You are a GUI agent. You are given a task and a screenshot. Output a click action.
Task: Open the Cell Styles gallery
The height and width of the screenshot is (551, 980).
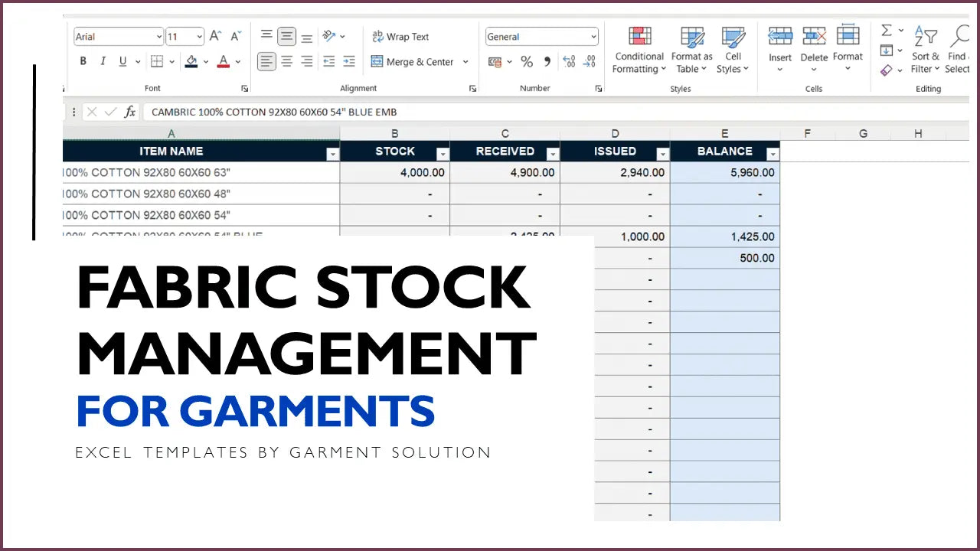(733, 50)
